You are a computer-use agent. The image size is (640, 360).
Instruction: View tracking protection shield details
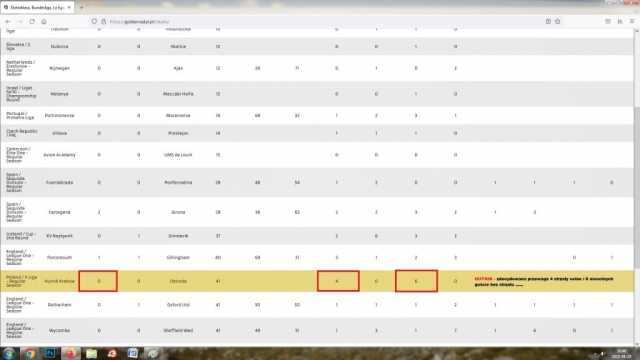coord(94,22)
